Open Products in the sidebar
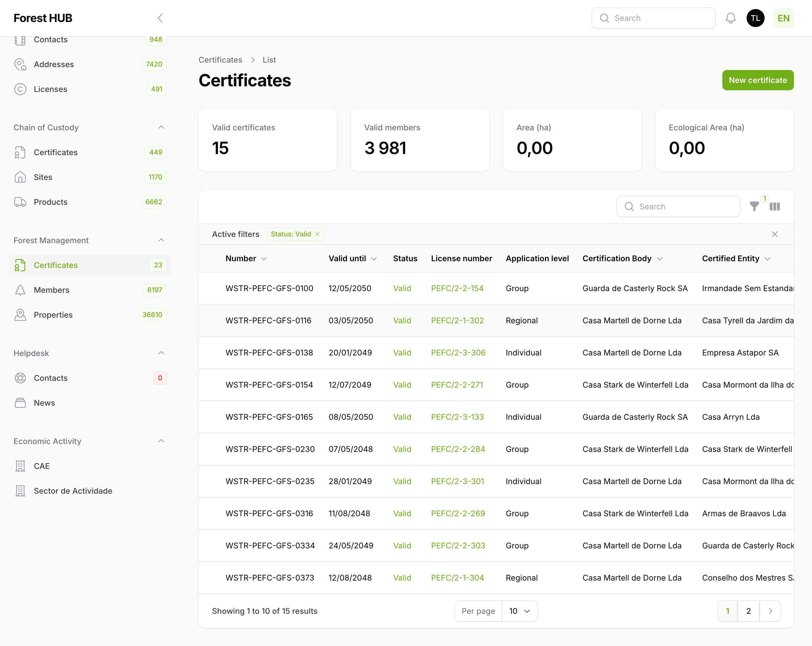 point(90,202)
